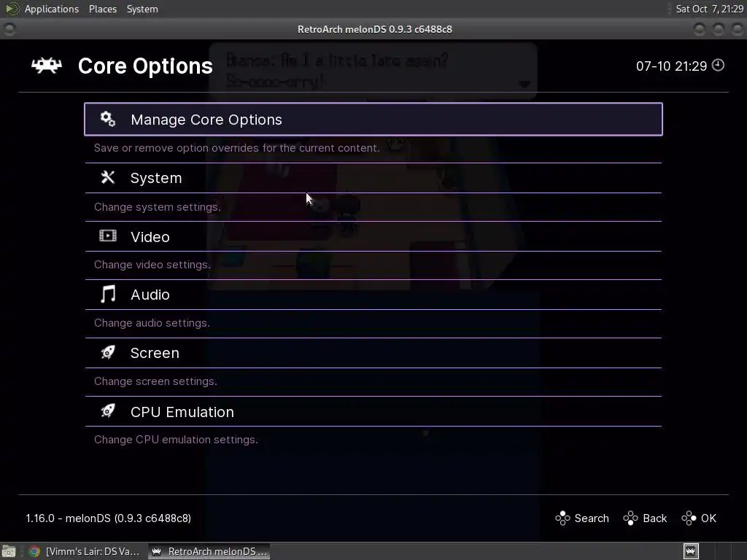Click the gamepad icon beside Search
Screen dimensions: 747x560
[562, 518]
